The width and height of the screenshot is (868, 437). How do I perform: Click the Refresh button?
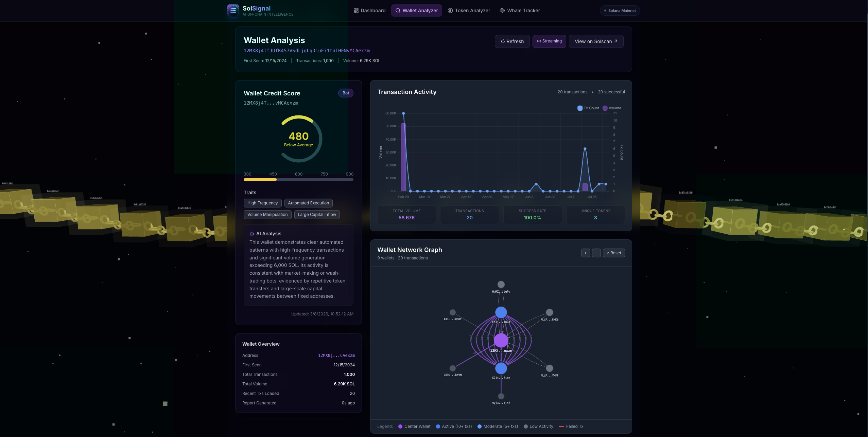[512, 41]
